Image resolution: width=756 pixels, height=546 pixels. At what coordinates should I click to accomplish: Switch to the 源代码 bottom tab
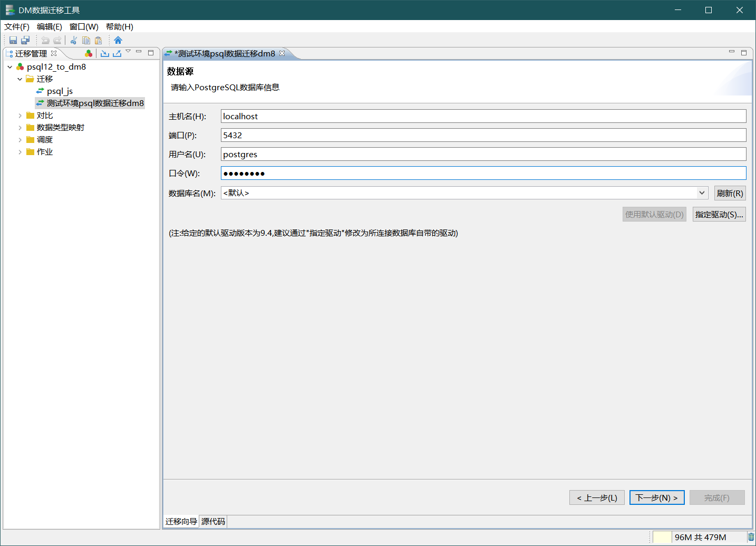[x=213, y=521]
